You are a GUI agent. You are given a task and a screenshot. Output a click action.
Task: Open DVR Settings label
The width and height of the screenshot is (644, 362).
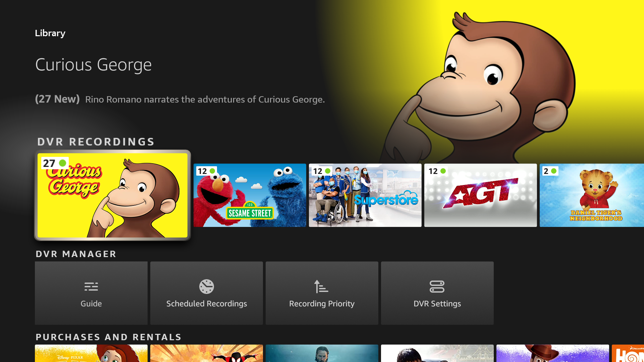coord(437,304)
